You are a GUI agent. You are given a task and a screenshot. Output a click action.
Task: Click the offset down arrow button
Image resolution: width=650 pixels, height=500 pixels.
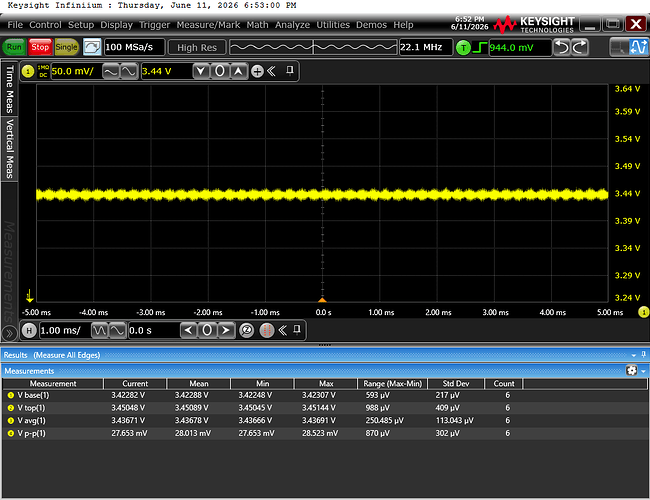tap(201, 71)
